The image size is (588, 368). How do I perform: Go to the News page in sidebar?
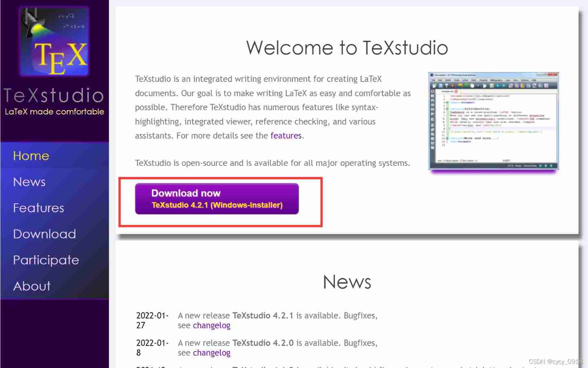click(29, 182)
